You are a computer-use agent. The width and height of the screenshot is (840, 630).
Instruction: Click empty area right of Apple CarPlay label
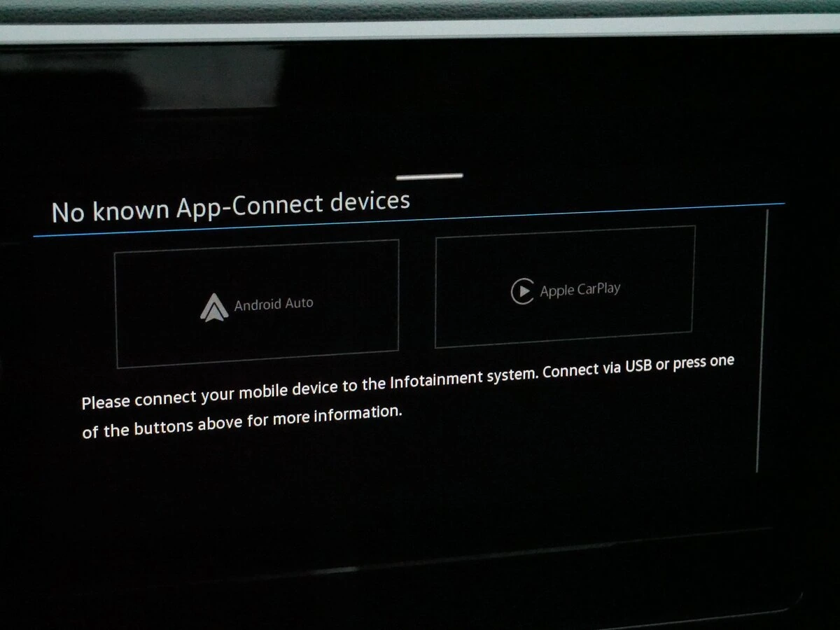click(658, 287)
